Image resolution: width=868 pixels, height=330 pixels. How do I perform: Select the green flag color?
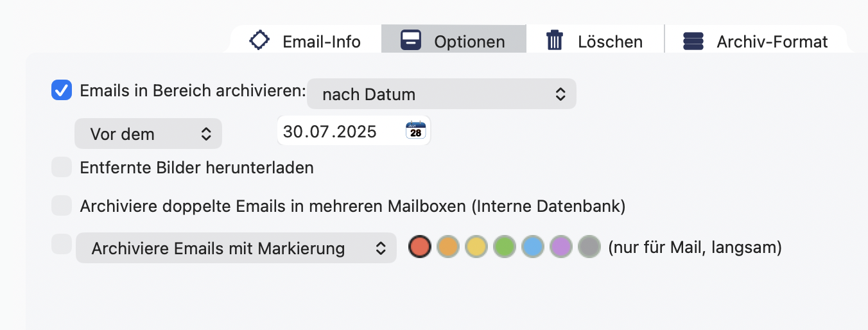pos(505,247)
